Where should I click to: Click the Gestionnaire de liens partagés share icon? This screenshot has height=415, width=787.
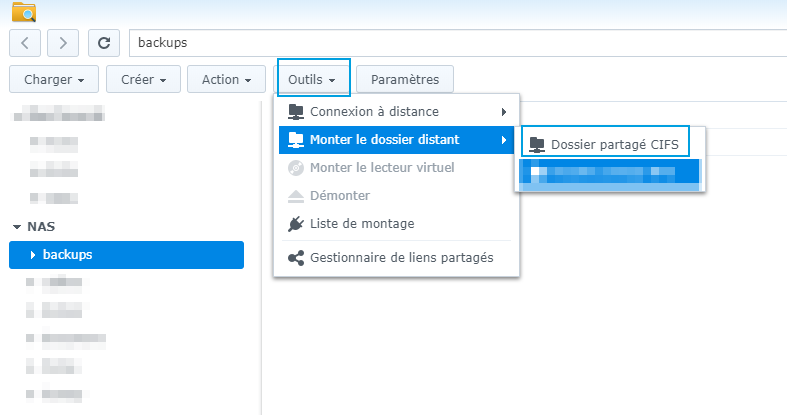[295, 258]
